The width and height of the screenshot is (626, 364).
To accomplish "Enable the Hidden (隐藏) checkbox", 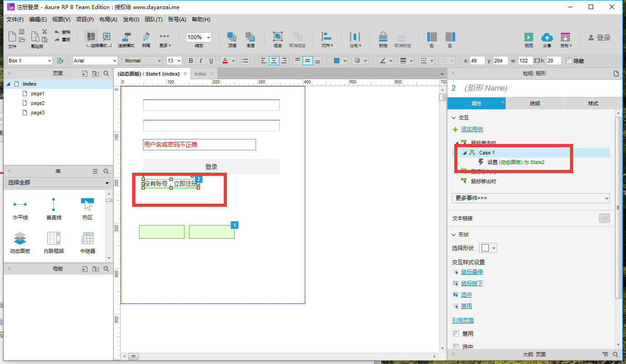I will pos(569,61).
